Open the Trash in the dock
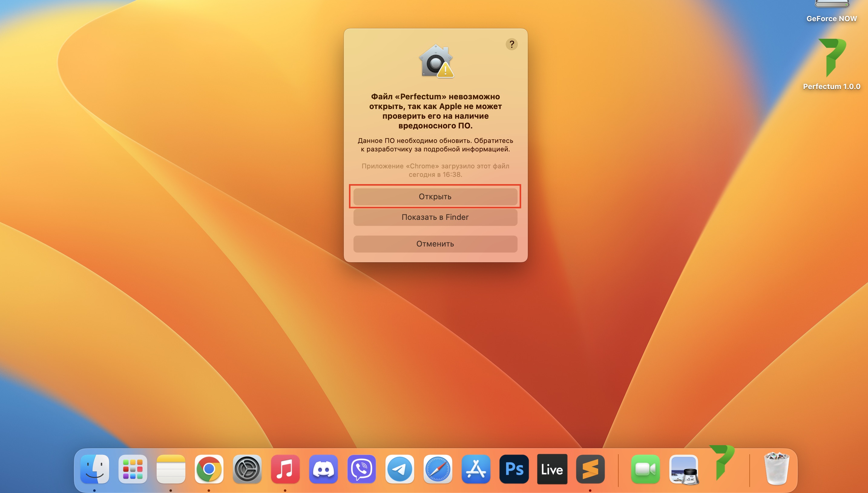 click(x=776, y=469)
